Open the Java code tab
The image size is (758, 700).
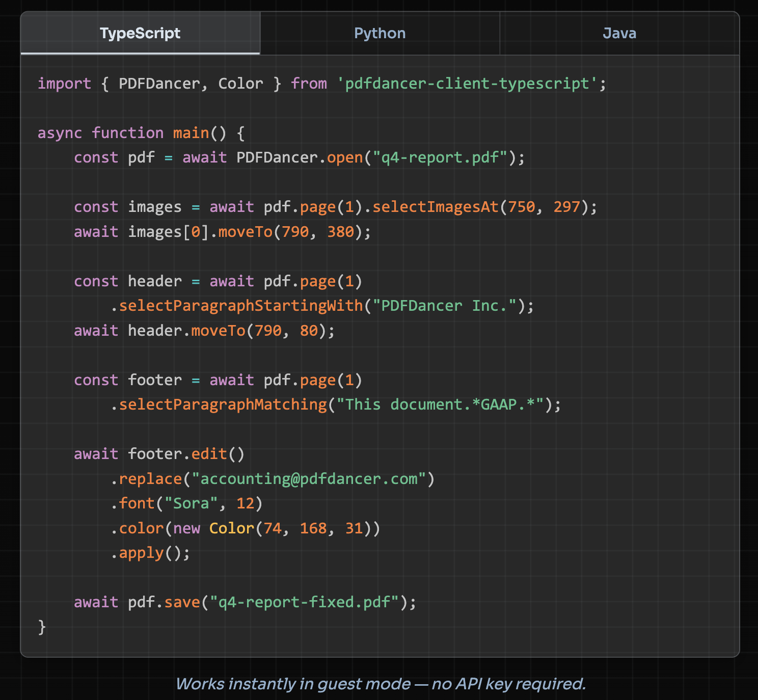pyautogui.click(x=619, y=33)
